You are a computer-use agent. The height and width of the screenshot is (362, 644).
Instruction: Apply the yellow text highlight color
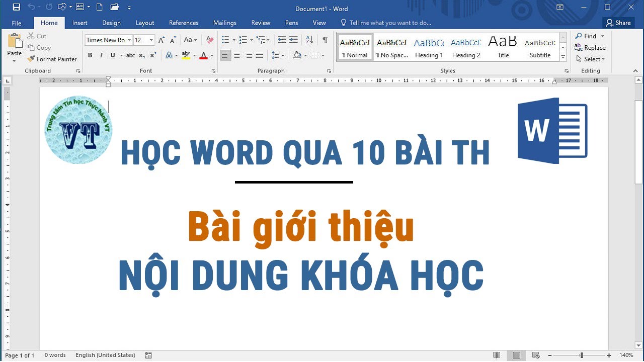[x=186, y=55]
